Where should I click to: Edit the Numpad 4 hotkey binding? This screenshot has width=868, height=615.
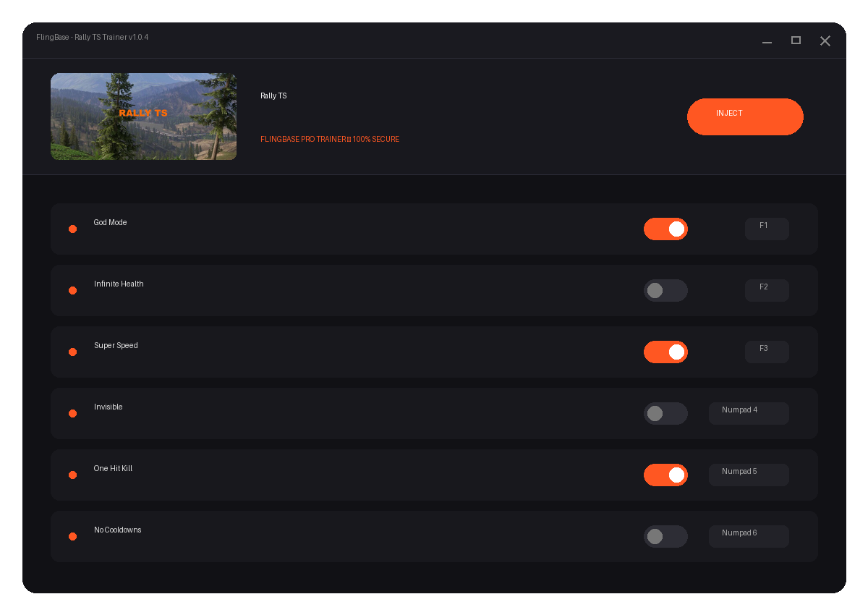click(x=749, y=413)
